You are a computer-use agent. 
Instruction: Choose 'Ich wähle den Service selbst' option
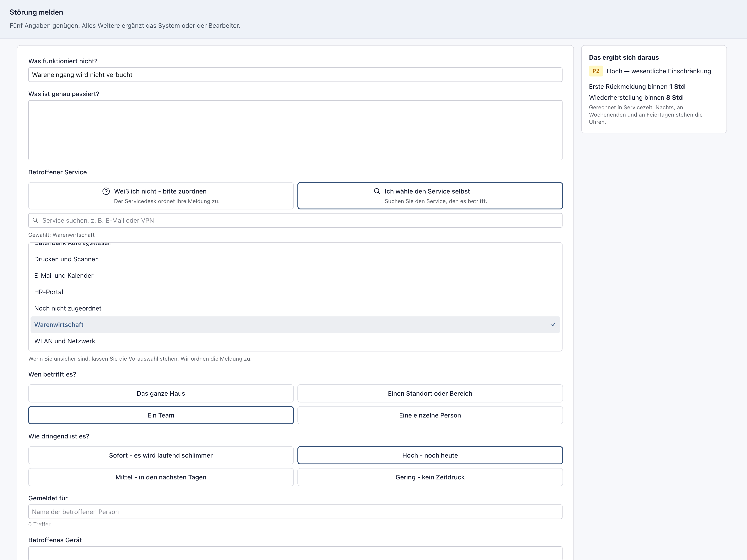[430, 196]
